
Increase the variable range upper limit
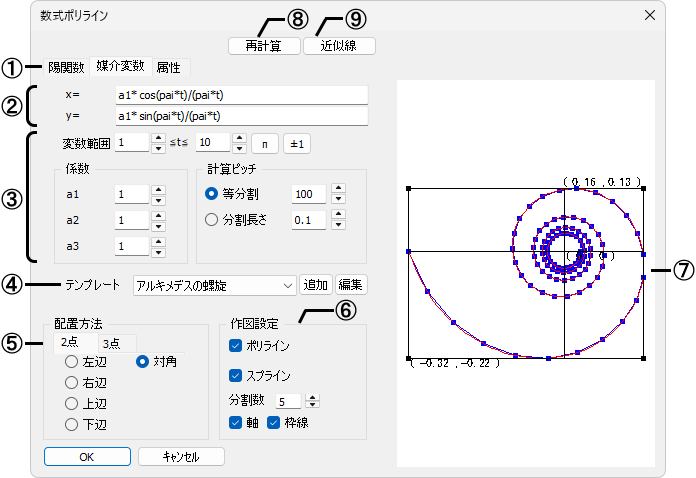[239, 138]
